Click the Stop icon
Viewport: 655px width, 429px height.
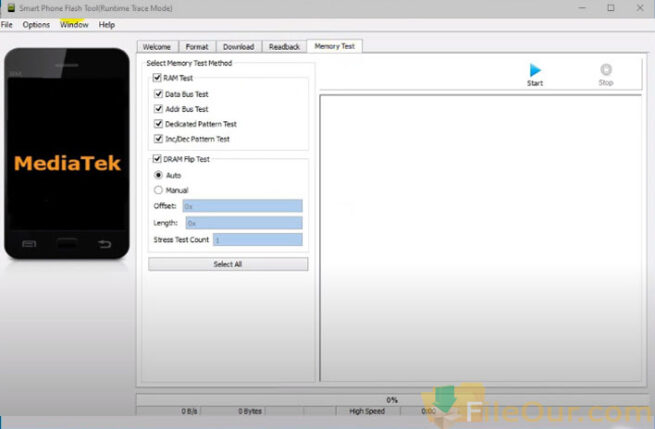(606, 69)
